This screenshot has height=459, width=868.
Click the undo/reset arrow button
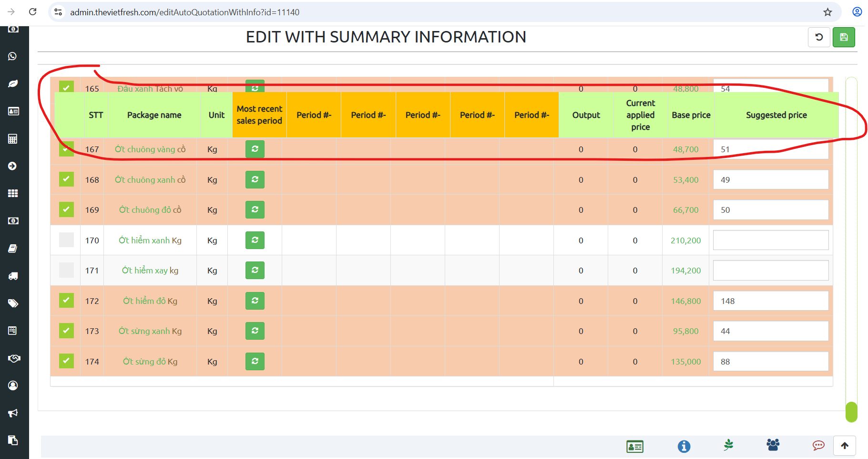pyautogui.click(x=819, y=37)
